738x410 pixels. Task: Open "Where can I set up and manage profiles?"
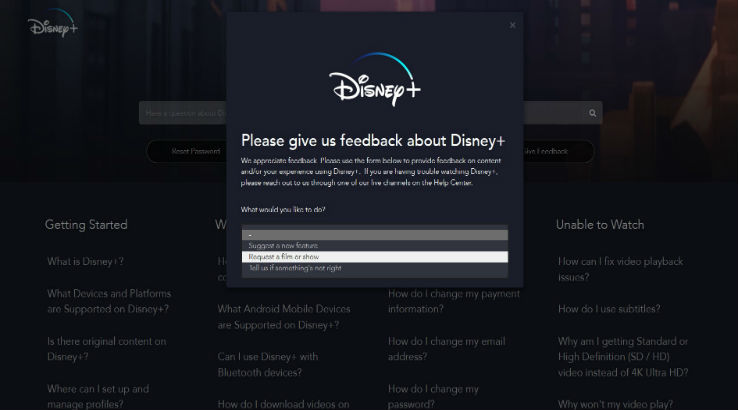coord(98,396)
